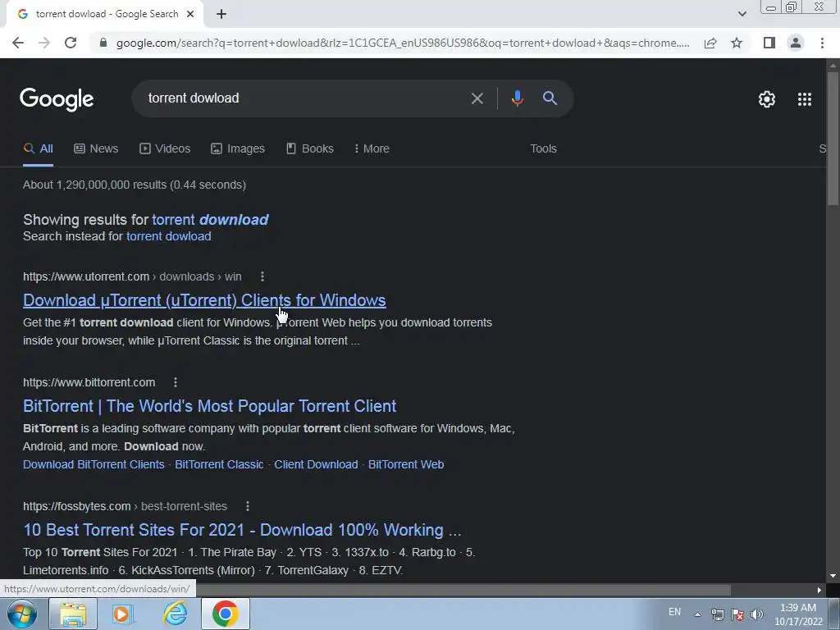Open the utorrent.com result options menu

262,276
